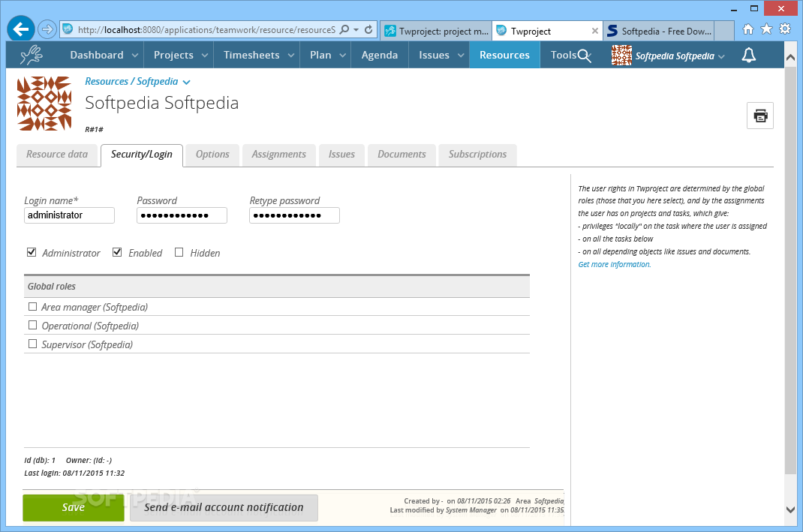Click the browser URL address field
The image size is (803, 532).
click(206, 30)
